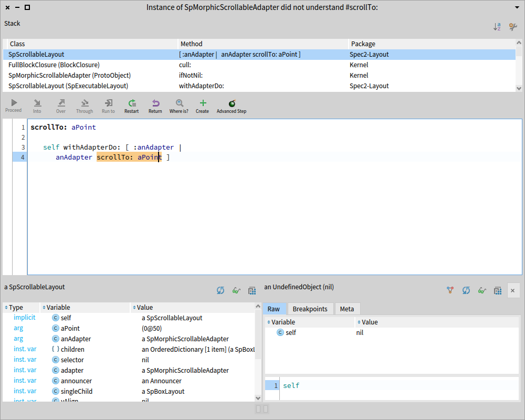Click the (0@50) value cell
The width and height of the screenshot is (525, 420).
coord(152,328)
